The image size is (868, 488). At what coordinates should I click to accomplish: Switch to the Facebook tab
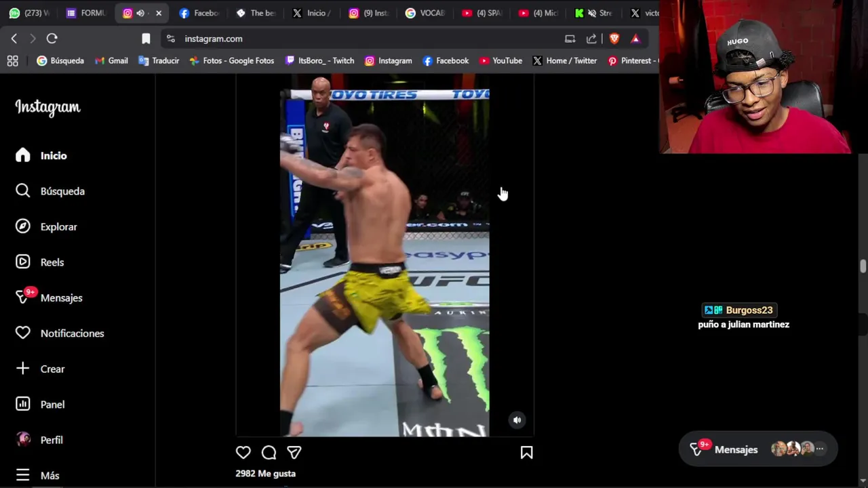tap(199, 13)
